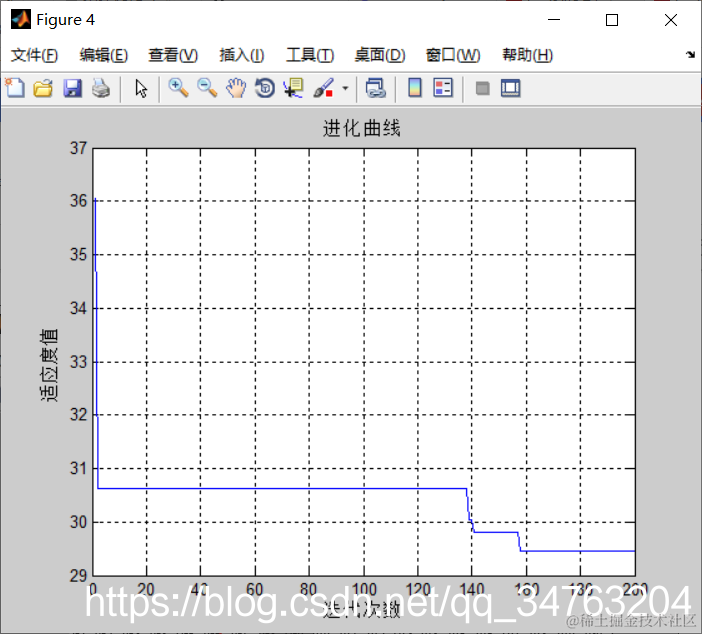Minimize the Figure 4 window
Screen dimensions: 702x634
554,20
